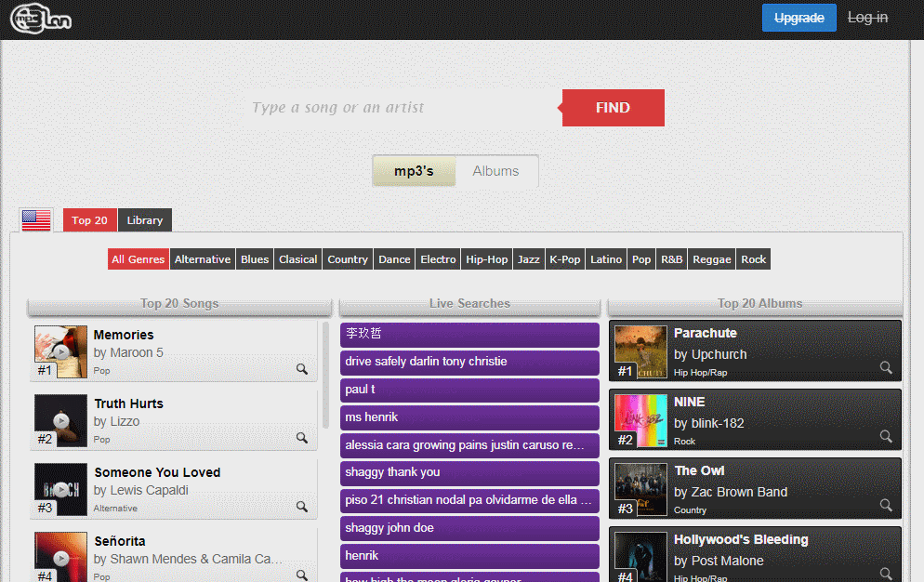The width and height of the screenshot is (924, 582).
Task: Click the "Memories" song title
Action: click(x=124, y=335)
